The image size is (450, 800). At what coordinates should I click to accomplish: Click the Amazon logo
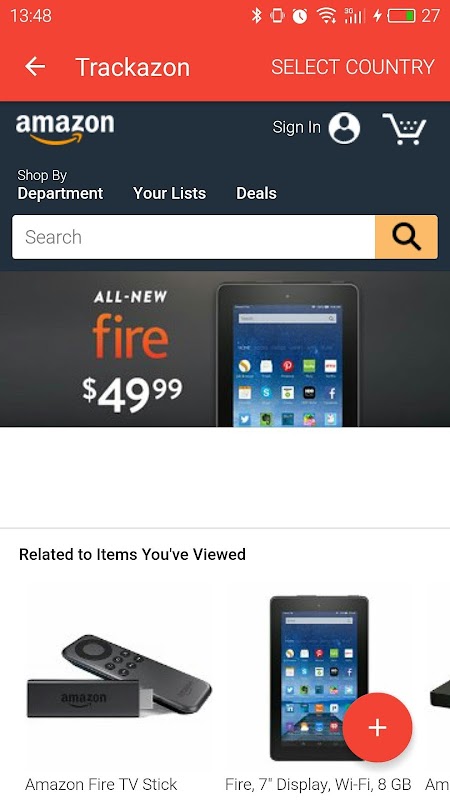(x=65, y=128)
